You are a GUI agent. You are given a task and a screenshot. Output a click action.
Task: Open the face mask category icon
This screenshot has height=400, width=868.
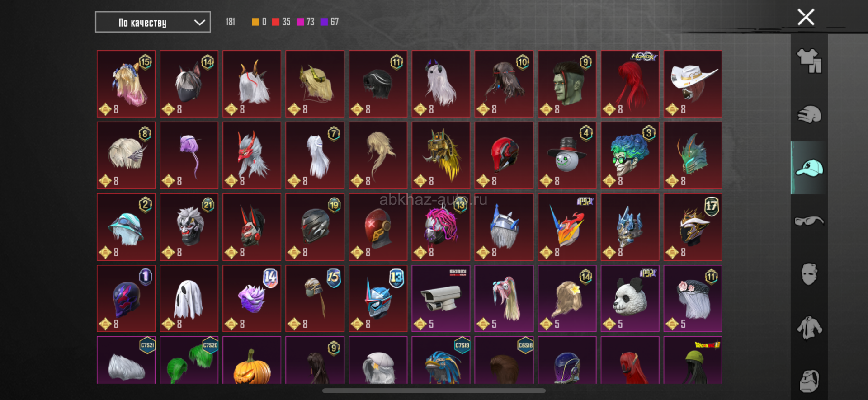(x=809, y=274)
